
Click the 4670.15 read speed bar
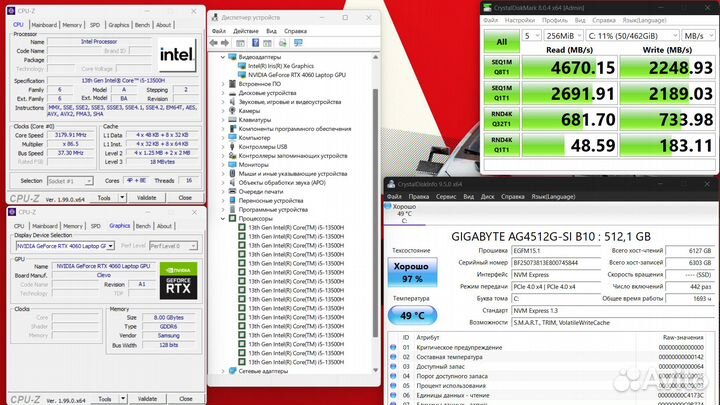(x=570, y=68)
